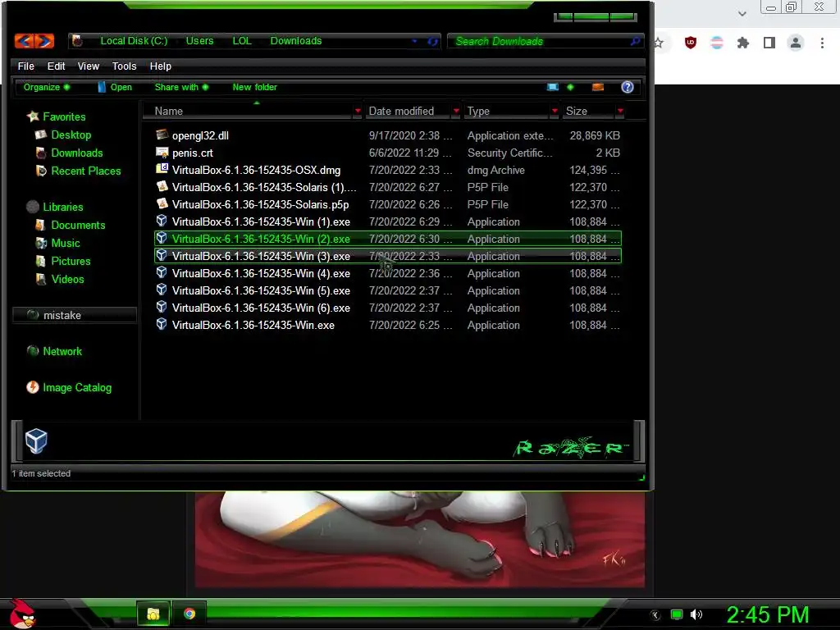
Task: Select Favorites in the navigation pane
Action: click(57, 116)
